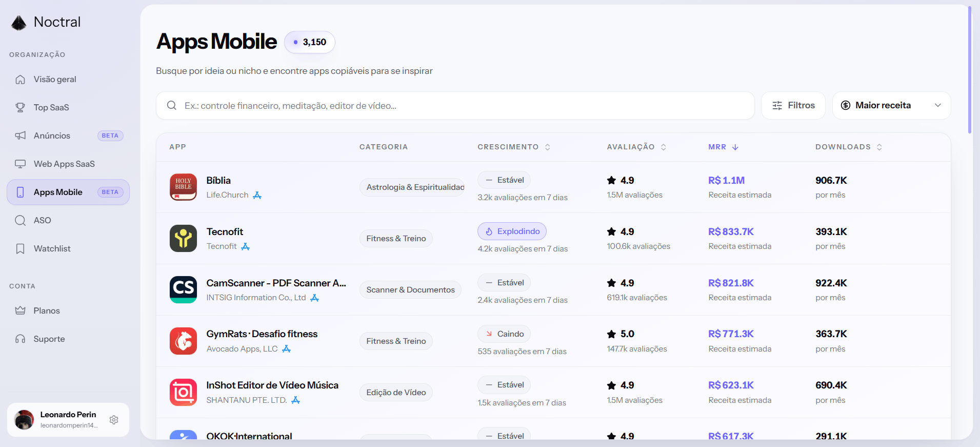Click Fitness & Treino tag on GymRats row

click(x=396, y=341)
